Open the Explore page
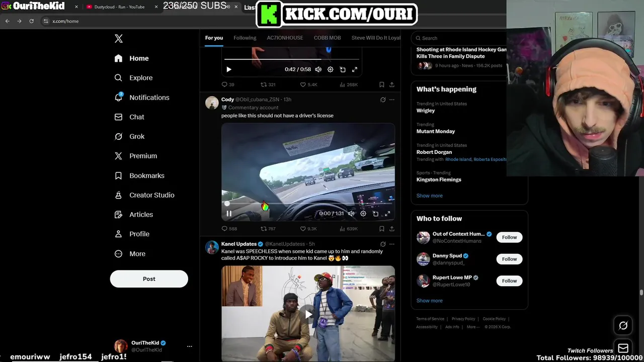 [133, 78]
